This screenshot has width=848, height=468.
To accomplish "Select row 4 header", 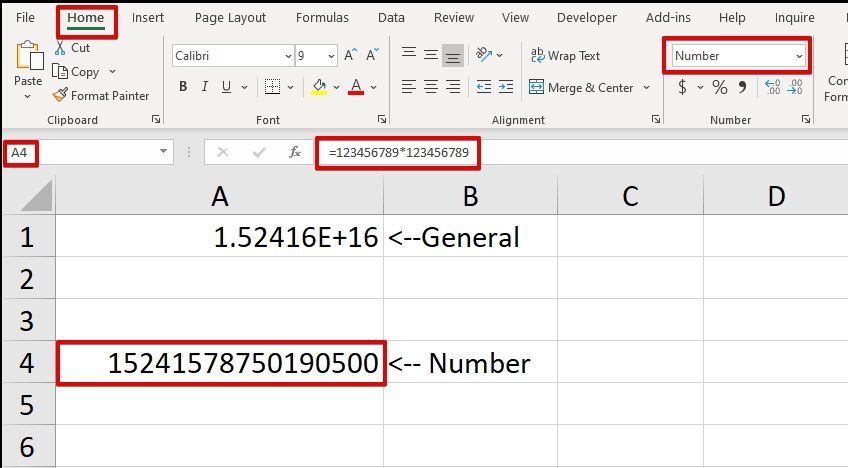I will (28, 362).
